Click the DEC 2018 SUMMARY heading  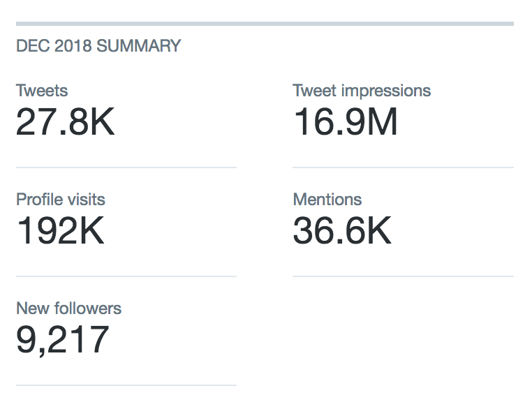coord(98,46)
